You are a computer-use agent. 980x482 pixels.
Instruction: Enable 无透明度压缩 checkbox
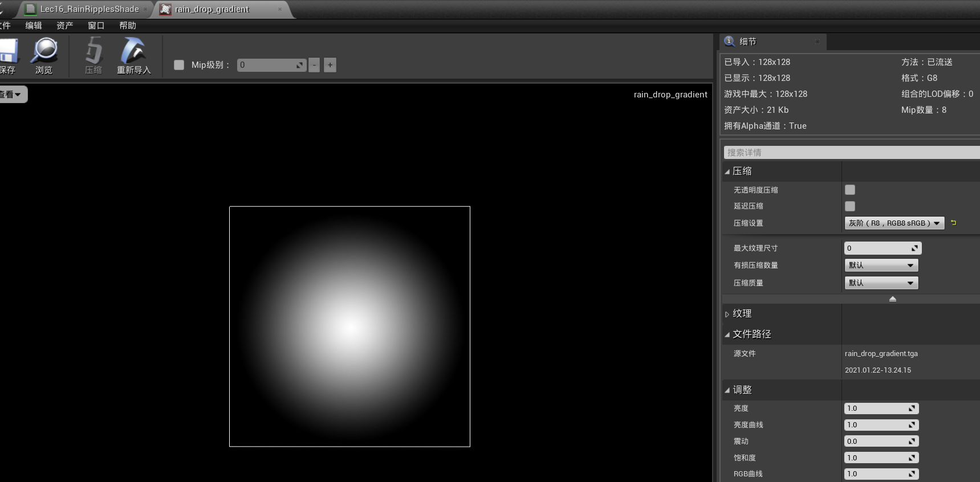pos(850,190)
